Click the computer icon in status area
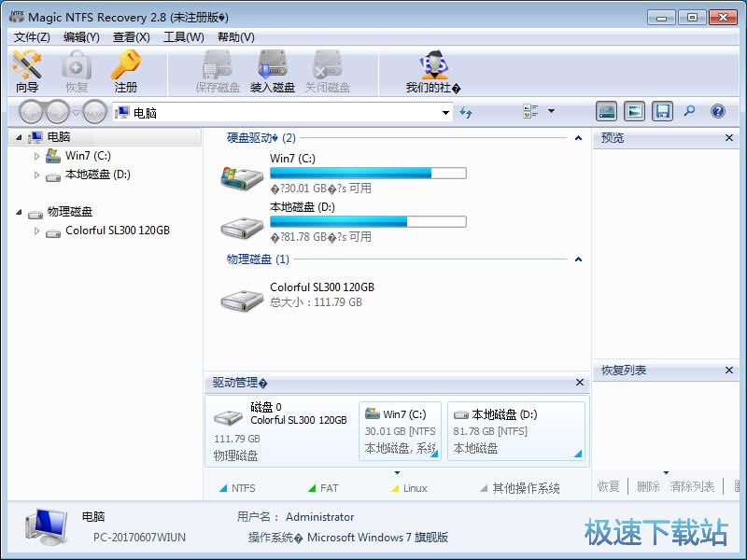 point(46,526)
